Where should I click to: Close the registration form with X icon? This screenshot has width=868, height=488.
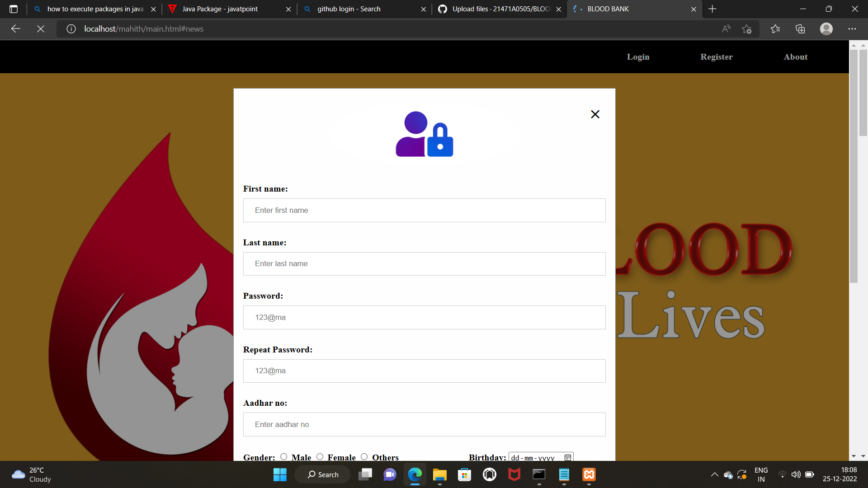[595, 114]
